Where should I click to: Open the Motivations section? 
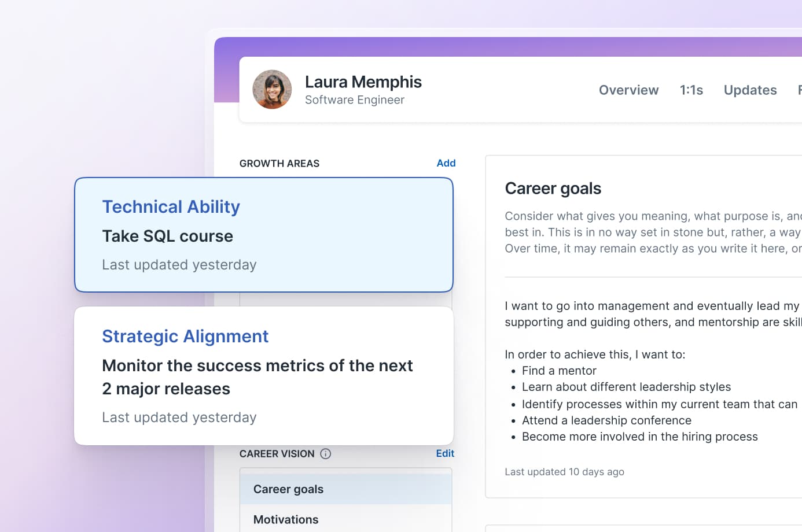click(285, 519)
